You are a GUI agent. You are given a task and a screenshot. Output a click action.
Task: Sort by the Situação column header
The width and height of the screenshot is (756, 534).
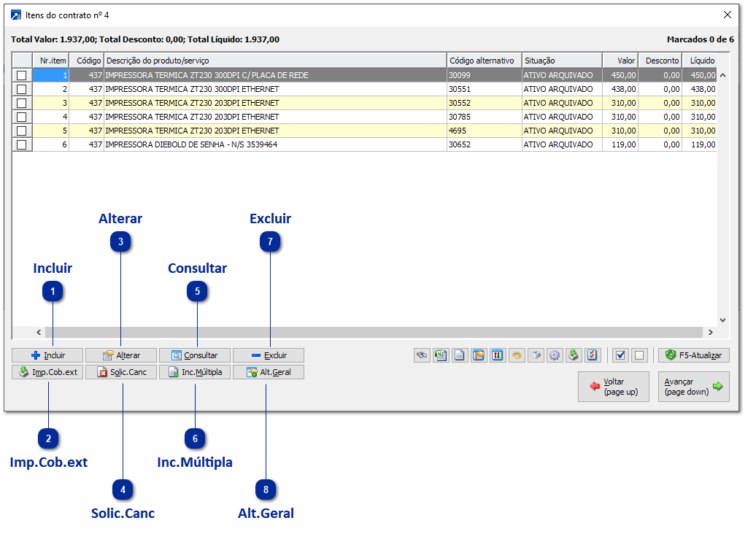point(561,61)
